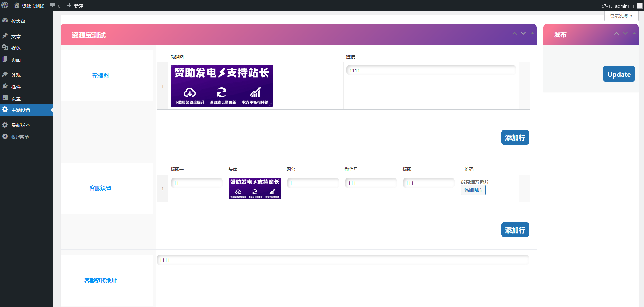The height and width of the screenshot is (307, 644).
Task: Click 添加图片 under 二维码
Action: click(473, 190)
